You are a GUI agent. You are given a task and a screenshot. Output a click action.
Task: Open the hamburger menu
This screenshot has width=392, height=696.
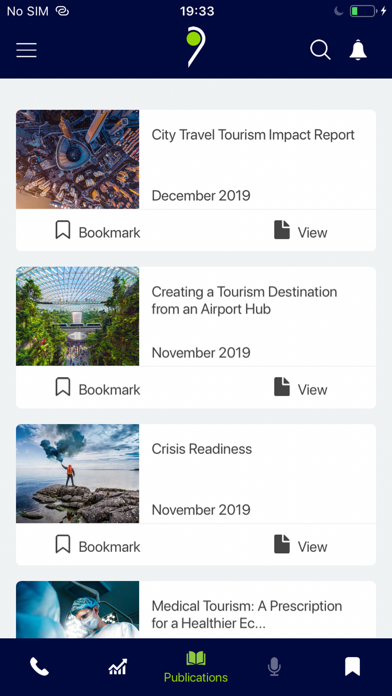[x=27, y=50]
